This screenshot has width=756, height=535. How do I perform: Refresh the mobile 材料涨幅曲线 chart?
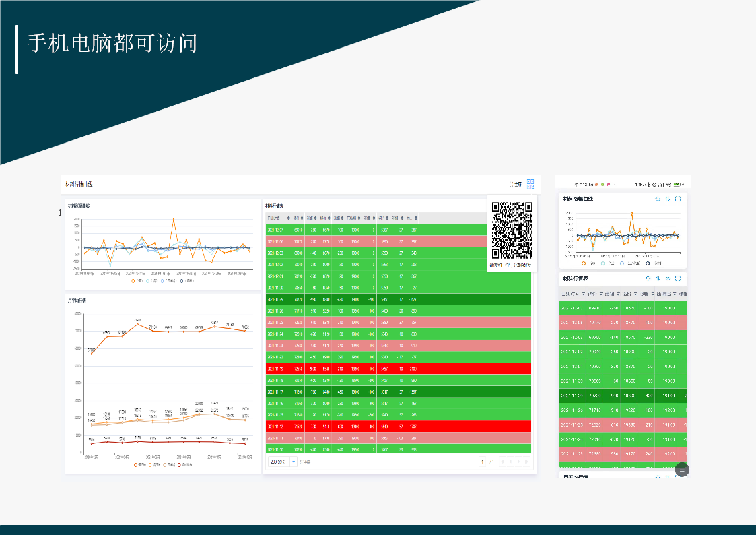click(658, 199)
